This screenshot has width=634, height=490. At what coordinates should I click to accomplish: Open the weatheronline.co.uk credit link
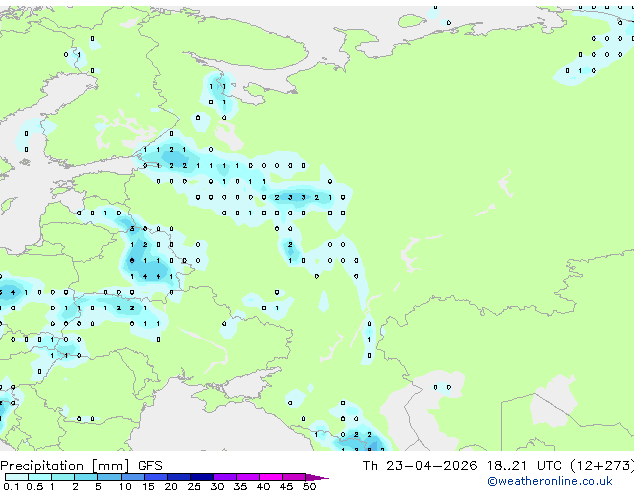(x=550, y=481)
